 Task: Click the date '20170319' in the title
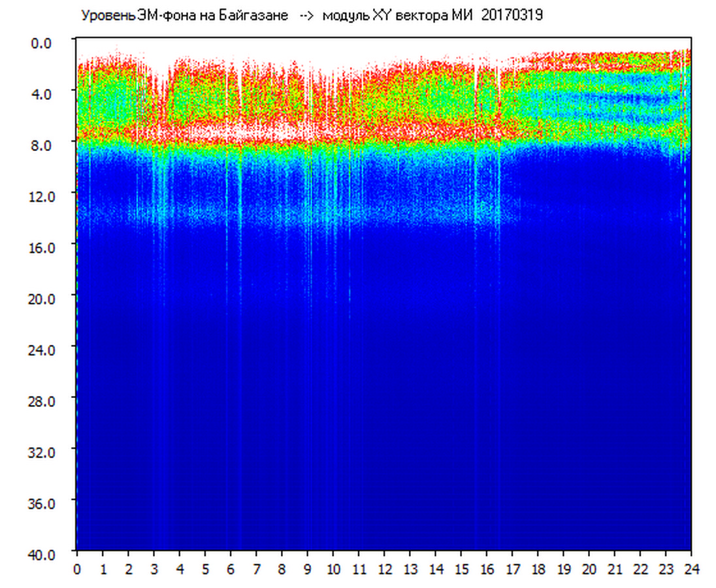click(512, 16)
